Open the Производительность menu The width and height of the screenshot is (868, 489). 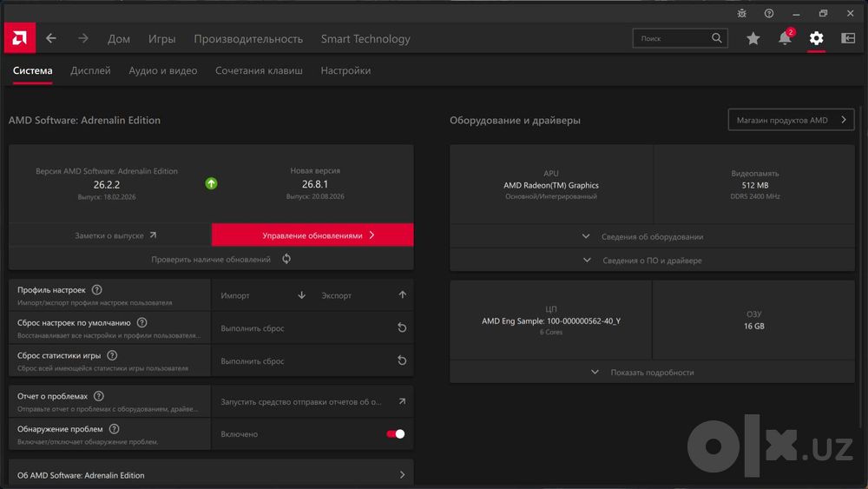click(x=248, y=39)
